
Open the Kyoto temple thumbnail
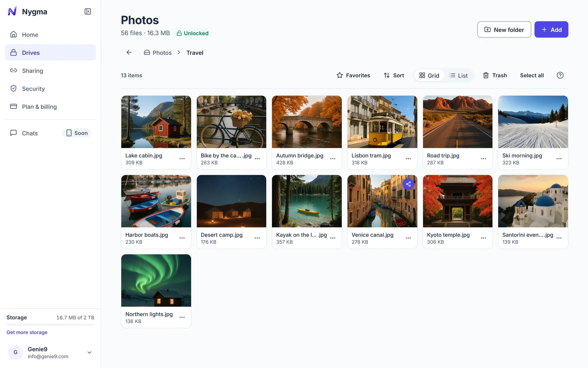457,201
